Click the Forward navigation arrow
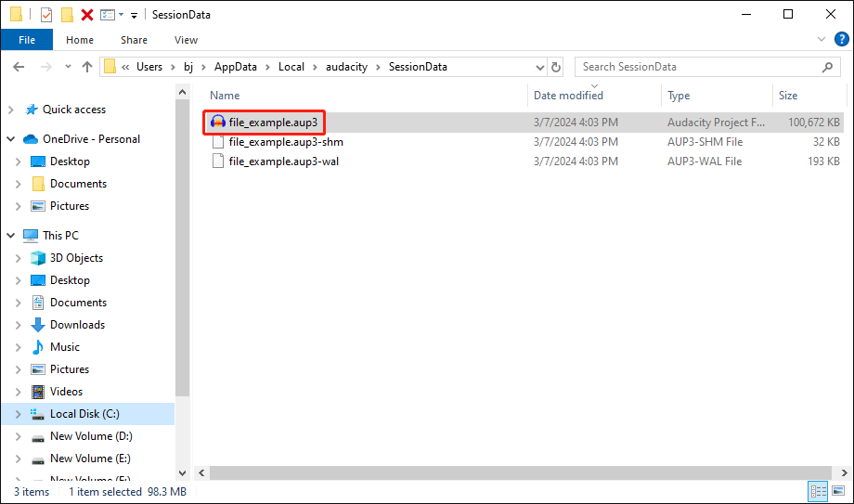 coord(46,67)
